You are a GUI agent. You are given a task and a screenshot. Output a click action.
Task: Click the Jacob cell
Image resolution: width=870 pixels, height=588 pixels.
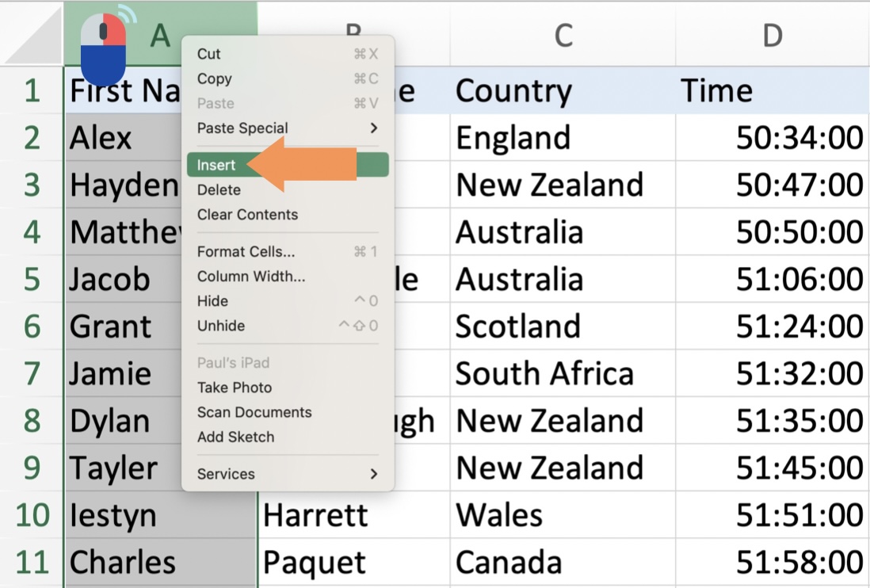tap(123, 279)
